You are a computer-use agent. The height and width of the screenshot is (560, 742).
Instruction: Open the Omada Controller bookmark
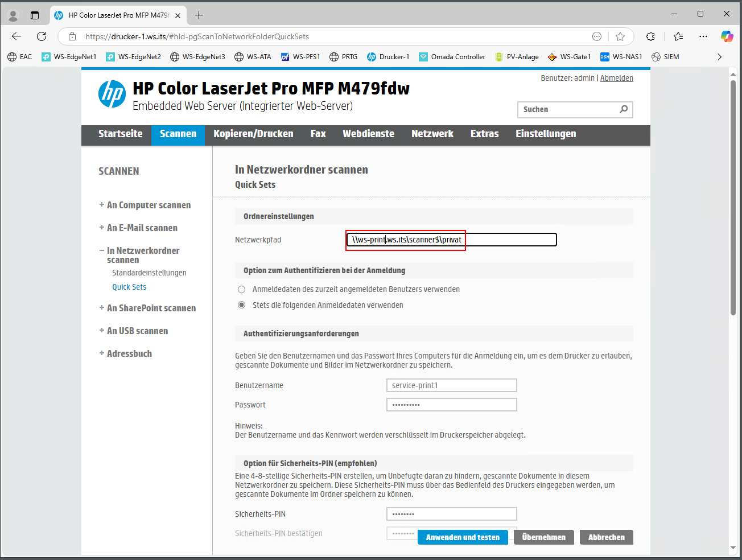(452, 57)
